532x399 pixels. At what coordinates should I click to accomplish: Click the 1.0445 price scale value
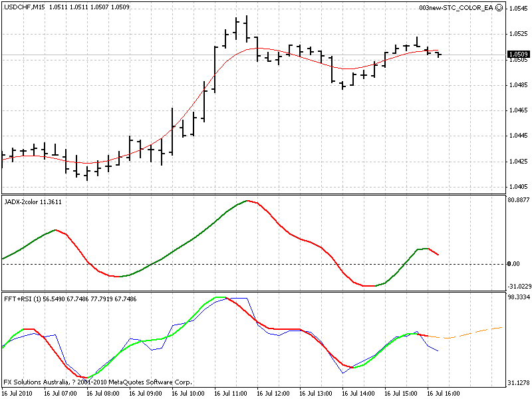pyautogui.click(x=519, y=136)
